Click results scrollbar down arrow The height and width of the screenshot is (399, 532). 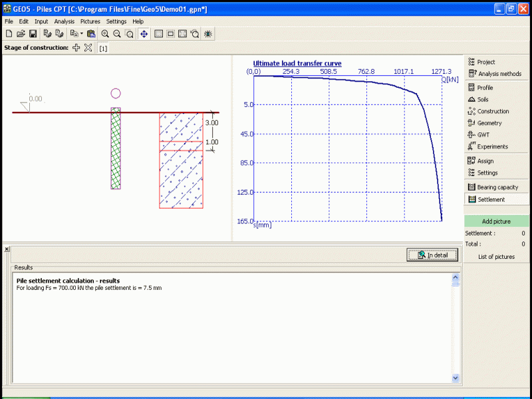coord(456,378)
